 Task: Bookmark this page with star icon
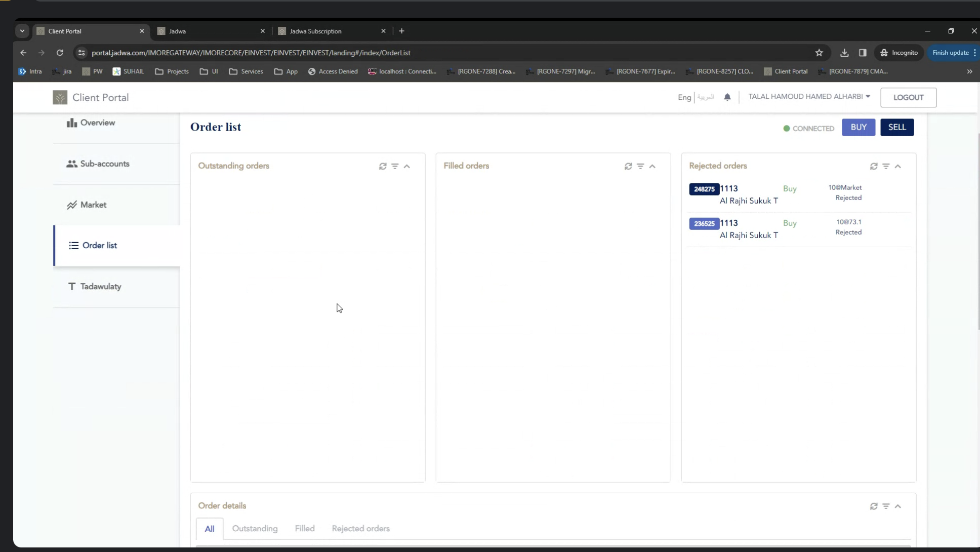pos(819,53)
